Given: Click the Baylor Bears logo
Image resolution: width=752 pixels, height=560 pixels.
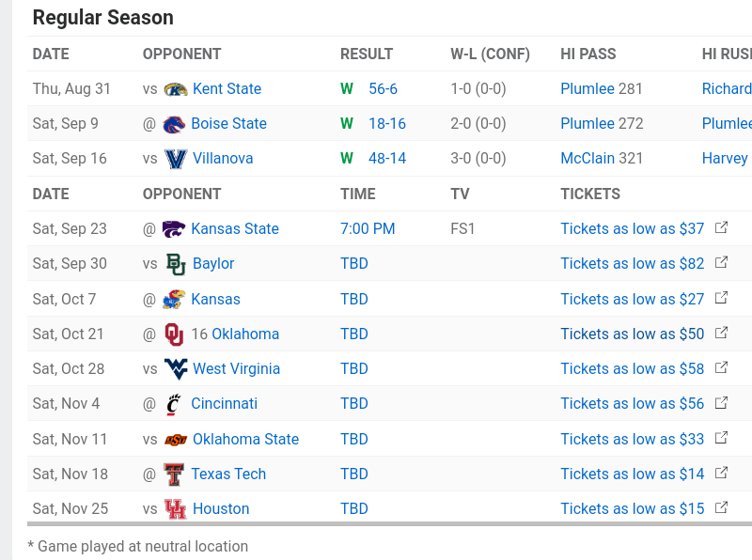Looking at the screenshot, I should [176, 264].
